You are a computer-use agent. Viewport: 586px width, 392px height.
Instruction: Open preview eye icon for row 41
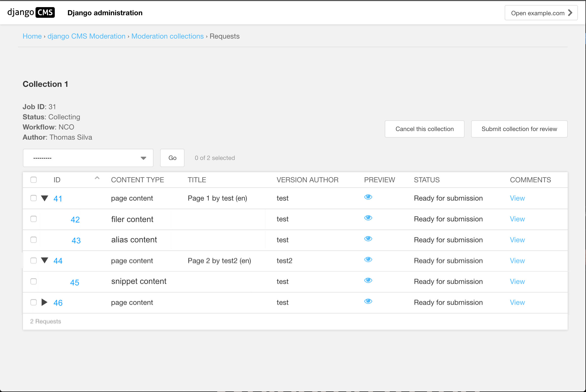[x=368, y=197]
